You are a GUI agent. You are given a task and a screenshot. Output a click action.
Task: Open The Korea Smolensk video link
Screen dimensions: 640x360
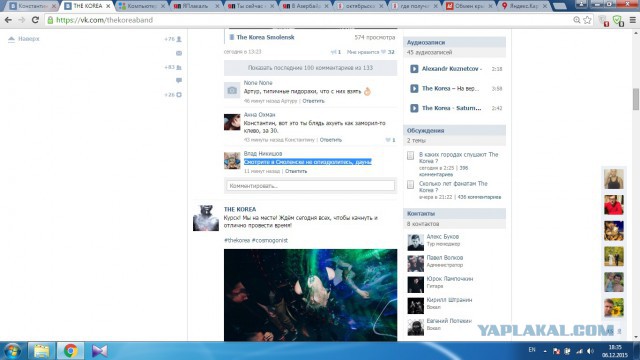(265, 37)
